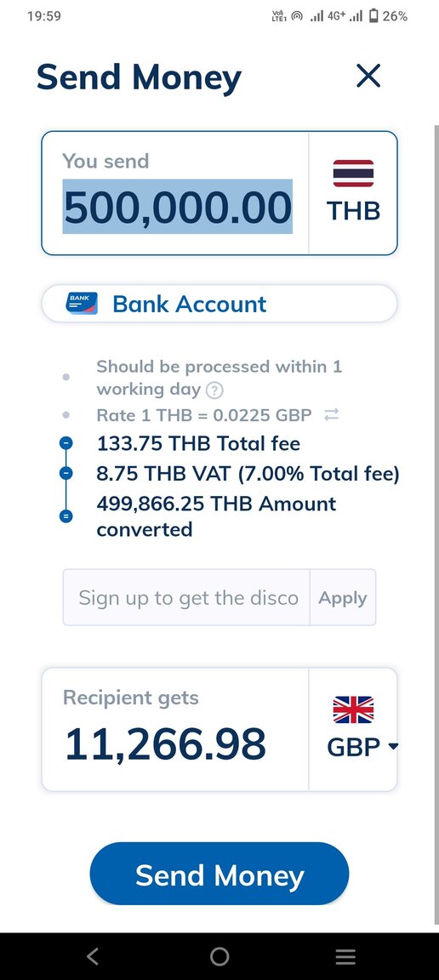Tap the minus icon beside Total fee
The image size is (439, 980).
point(66,443)
